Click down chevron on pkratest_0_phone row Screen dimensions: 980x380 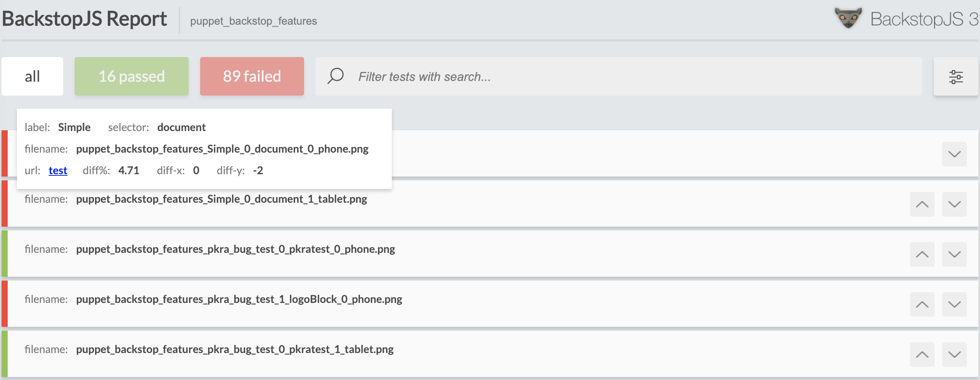pyautogui.click(x=954, y=254)
